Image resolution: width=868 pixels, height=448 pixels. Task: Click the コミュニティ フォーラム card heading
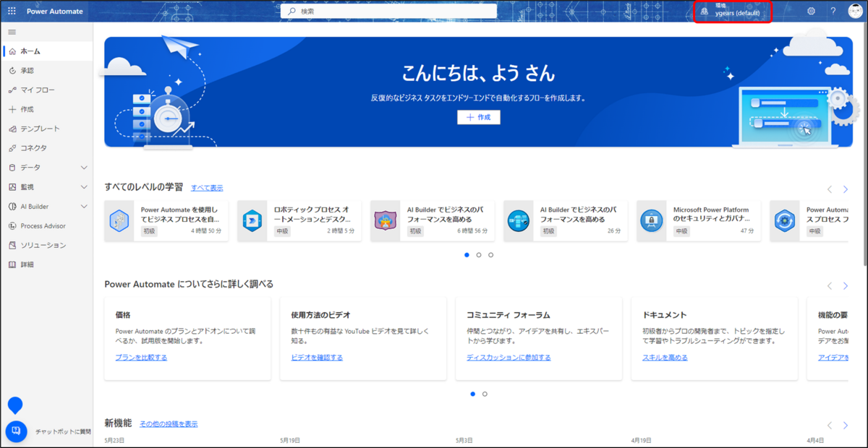[x=509, y=315]
